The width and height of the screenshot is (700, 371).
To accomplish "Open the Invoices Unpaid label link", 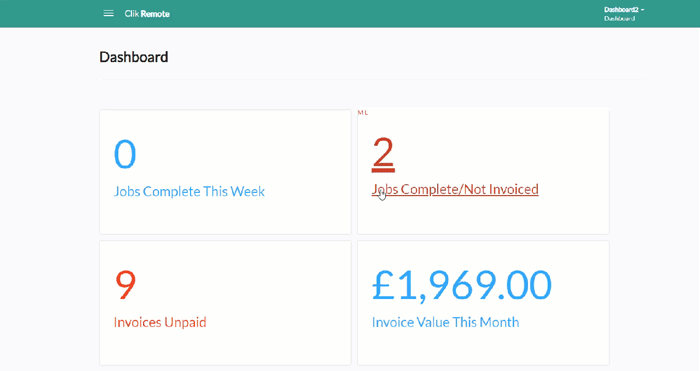I will click(x=160, y=322).
